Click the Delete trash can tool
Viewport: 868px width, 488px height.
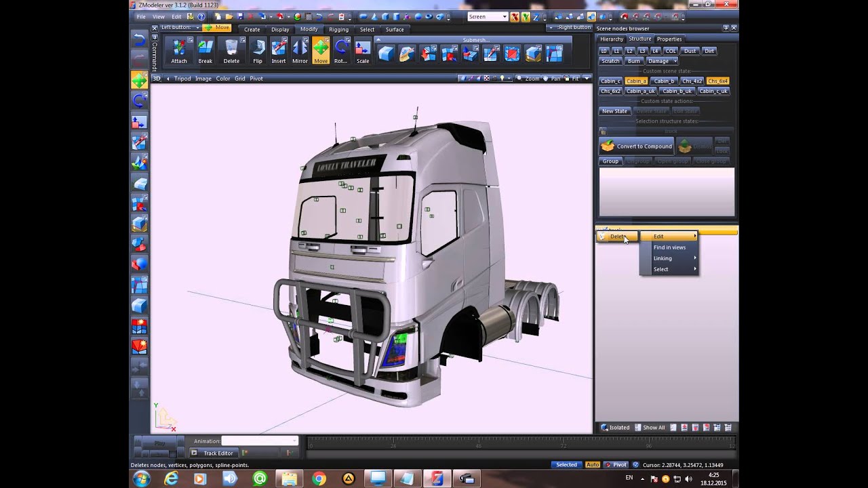231,52
